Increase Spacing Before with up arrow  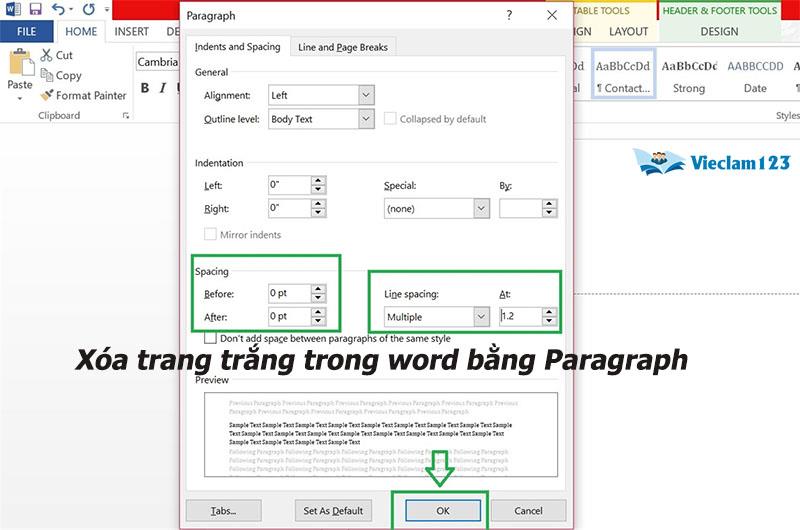point(318,289)
